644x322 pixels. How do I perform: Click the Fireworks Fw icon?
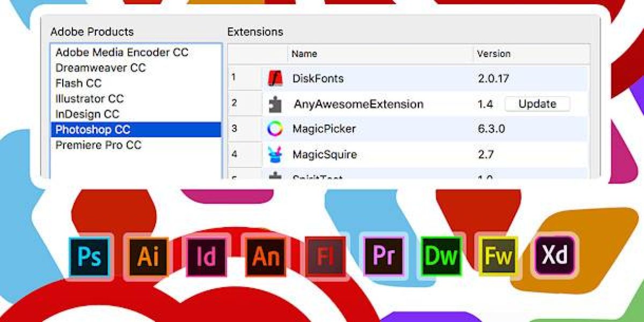[x=499, y=257]
